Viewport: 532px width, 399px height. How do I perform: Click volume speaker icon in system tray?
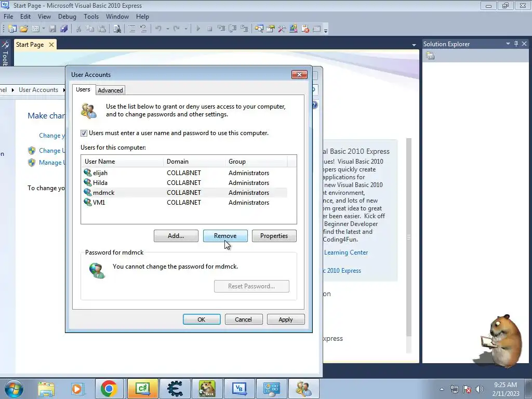tap(480, 389)
